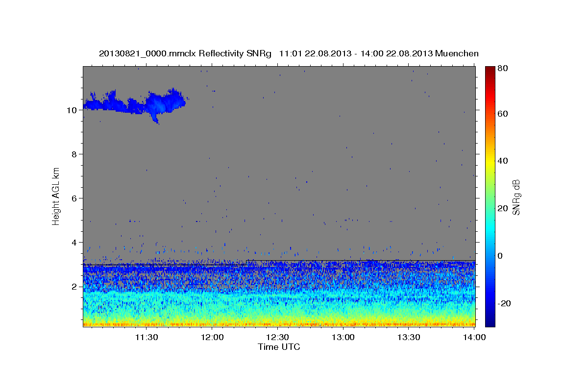Click the 'Height AGL km' y-axis label
The height and width of the screenshot is (392, 588).
56,196
